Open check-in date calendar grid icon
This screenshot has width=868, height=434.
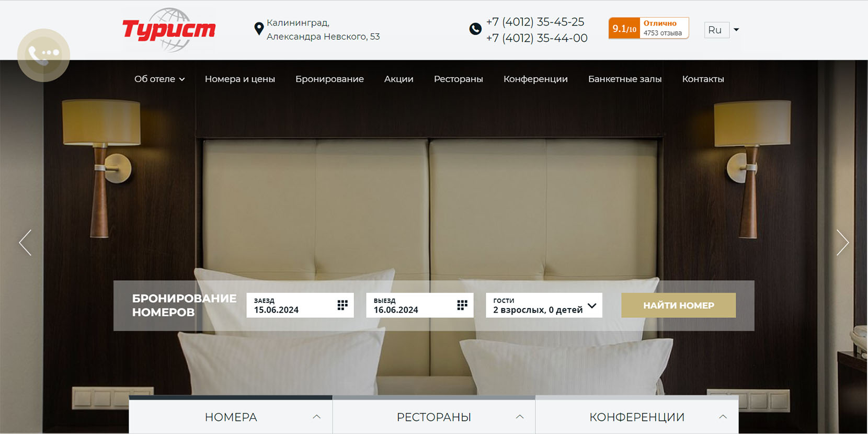pyautogui.click(x=342, y=305)
